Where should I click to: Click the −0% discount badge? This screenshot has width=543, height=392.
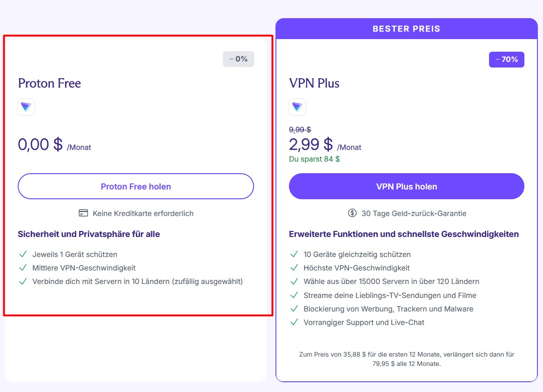point(238,59)
